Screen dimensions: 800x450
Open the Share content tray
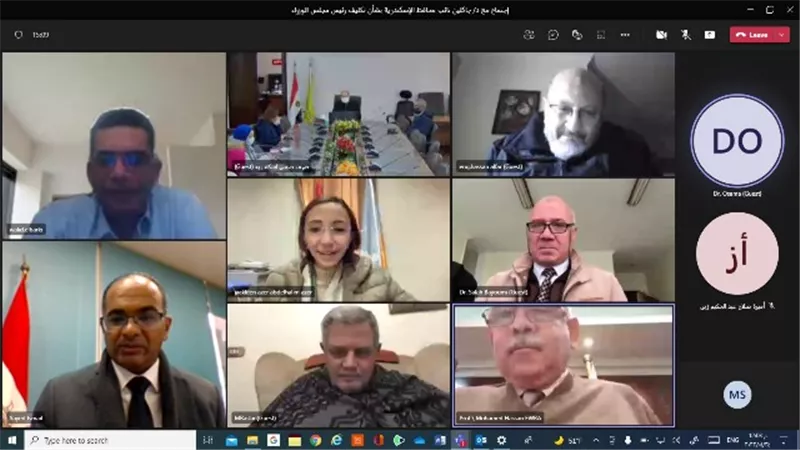[x=710, y=35]
